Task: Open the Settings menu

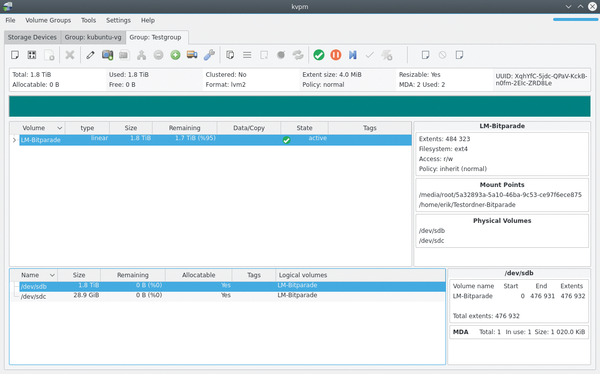Action: click(118, 20)
